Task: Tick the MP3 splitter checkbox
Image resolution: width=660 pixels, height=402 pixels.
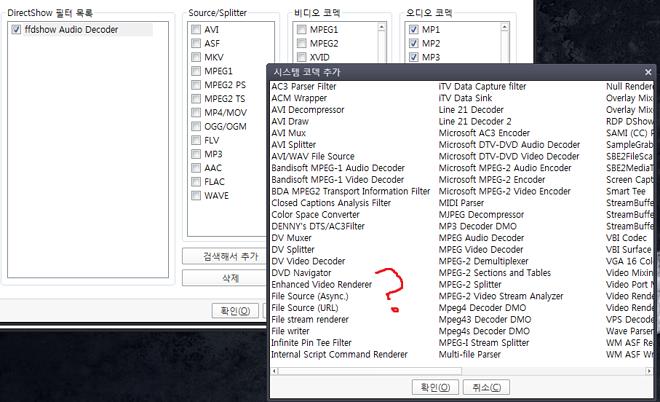Action: [x=196, y=154]
